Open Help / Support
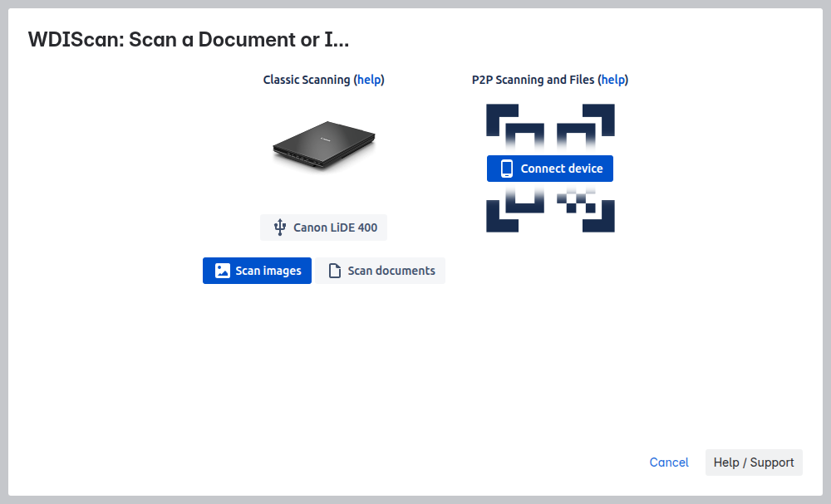 [x=754, y=462]
